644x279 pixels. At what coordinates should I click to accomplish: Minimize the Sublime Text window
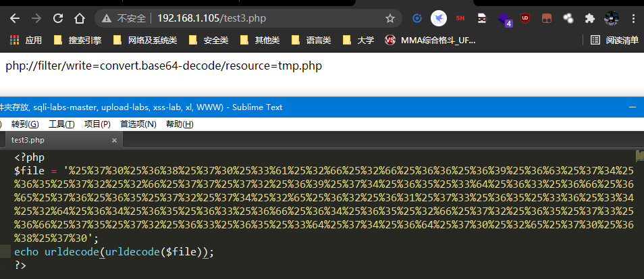(x=633, y=107)
